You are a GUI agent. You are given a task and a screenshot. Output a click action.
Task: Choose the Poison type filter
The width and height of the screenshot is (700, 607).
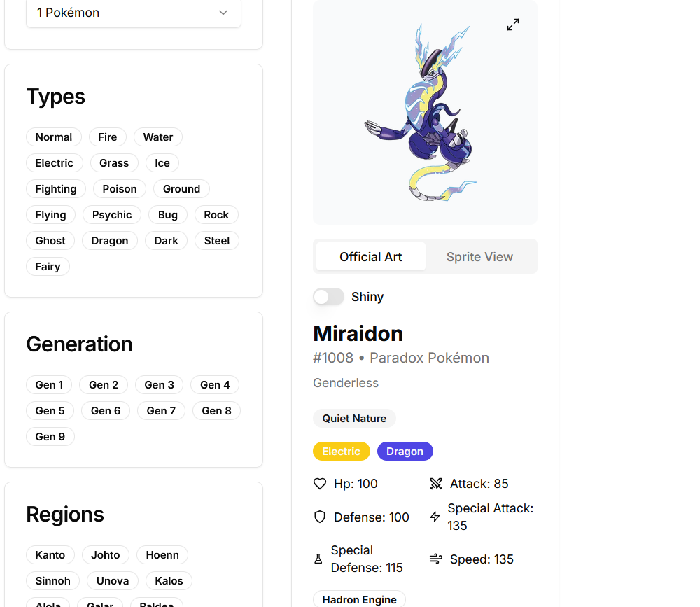click(x=120, y=189)
